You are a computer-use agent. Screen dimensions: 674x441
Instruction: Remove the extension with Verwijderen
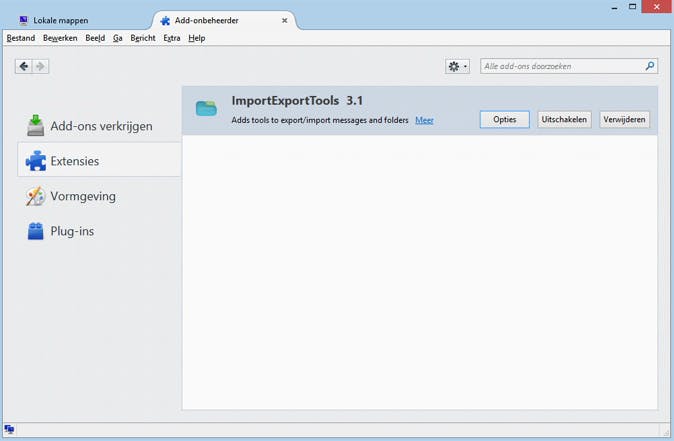(x=624, y=119)
